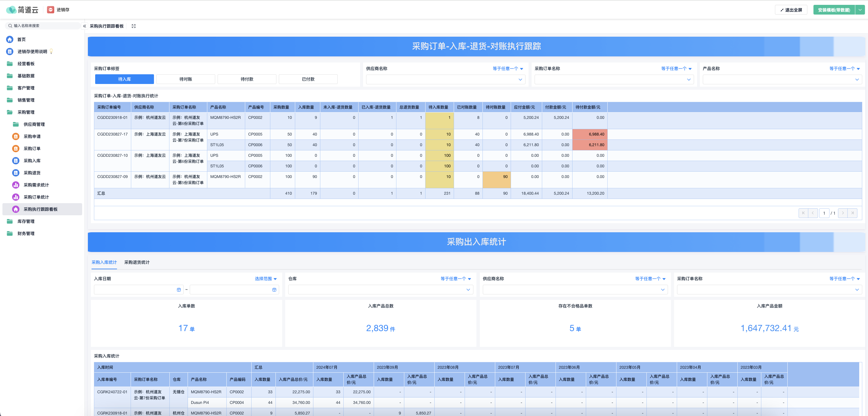The image size is (868, 416).
Task: Select the 采购执行跟踪看板 tab
Action: point(106,26)
